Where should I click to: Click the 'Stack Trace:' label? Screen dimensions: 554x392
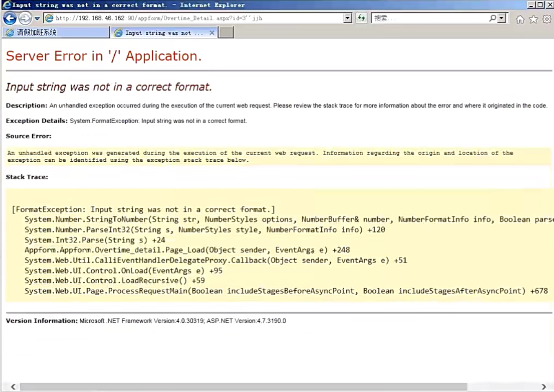click(27, 177)
